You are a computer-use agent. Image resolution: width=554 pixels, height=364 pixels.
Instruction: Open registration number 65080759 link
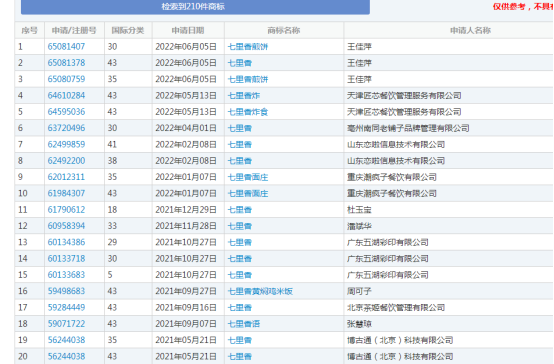coord(66,79)
